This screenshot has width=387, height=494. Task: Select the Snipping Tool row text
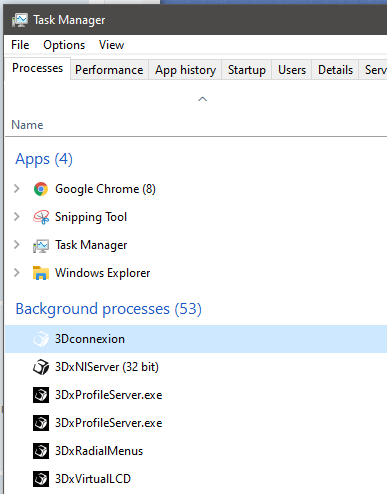[91, 217]
